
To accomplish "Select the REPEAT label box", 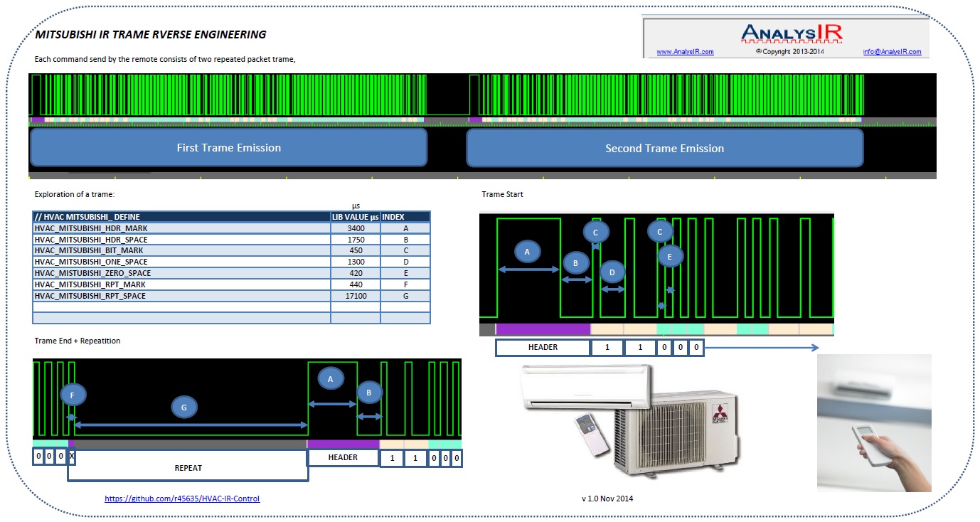I will (x=188, y=467).
